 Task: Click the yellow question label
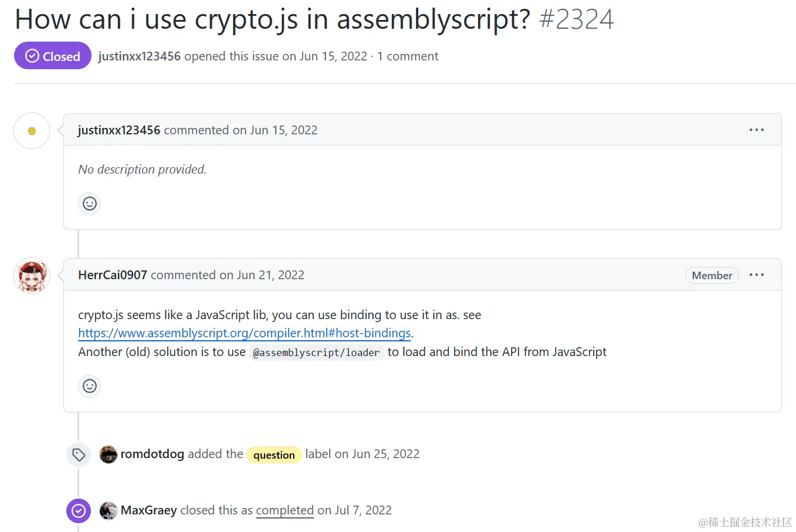click(x=274, y=455)
